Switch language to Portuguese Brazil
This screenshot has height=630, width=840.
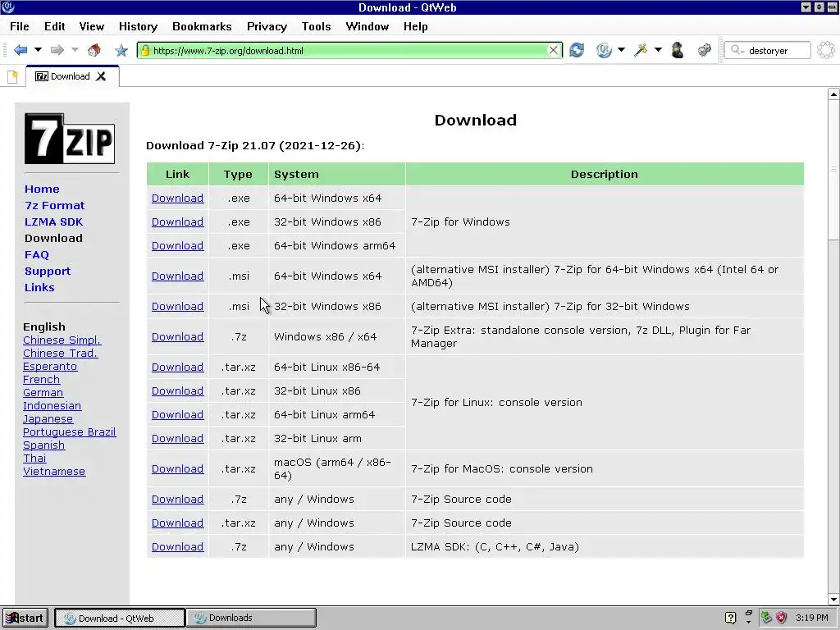pyautogui.click(x=69, y=431)
